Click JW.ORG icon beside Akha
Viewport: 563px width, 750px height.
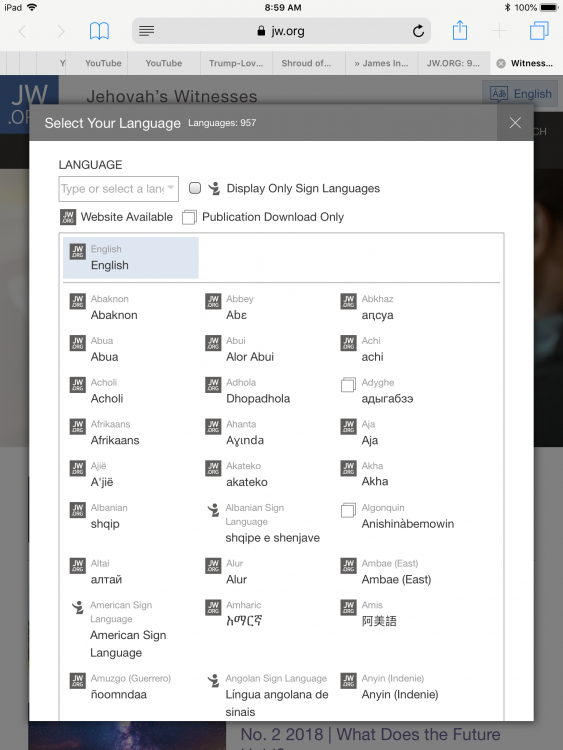point(348,468)
